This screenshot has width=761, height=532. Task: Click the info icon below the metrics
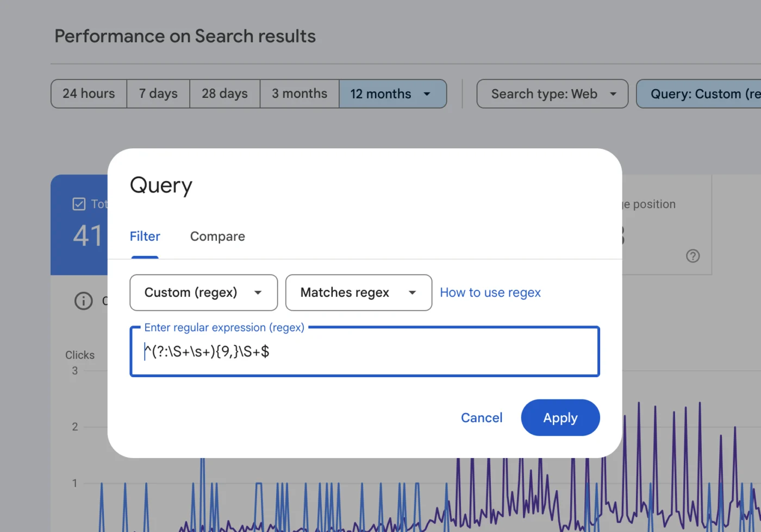pos(83,301)
